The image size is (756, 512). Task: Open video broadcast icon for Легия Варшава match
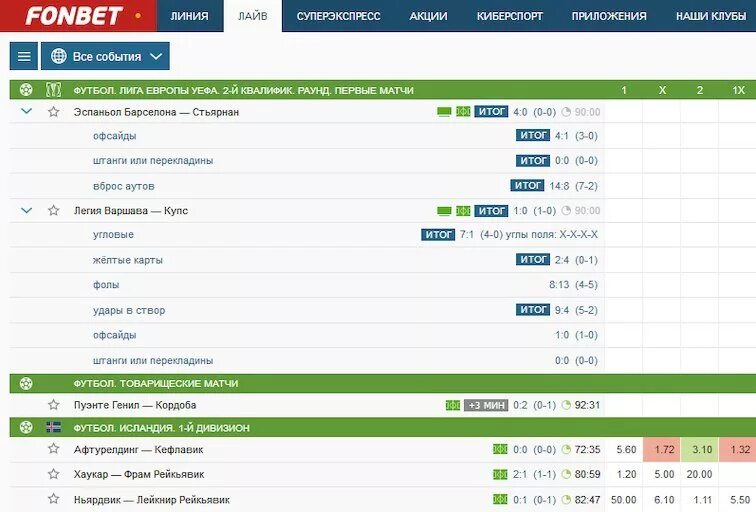(x=444, y=211)
